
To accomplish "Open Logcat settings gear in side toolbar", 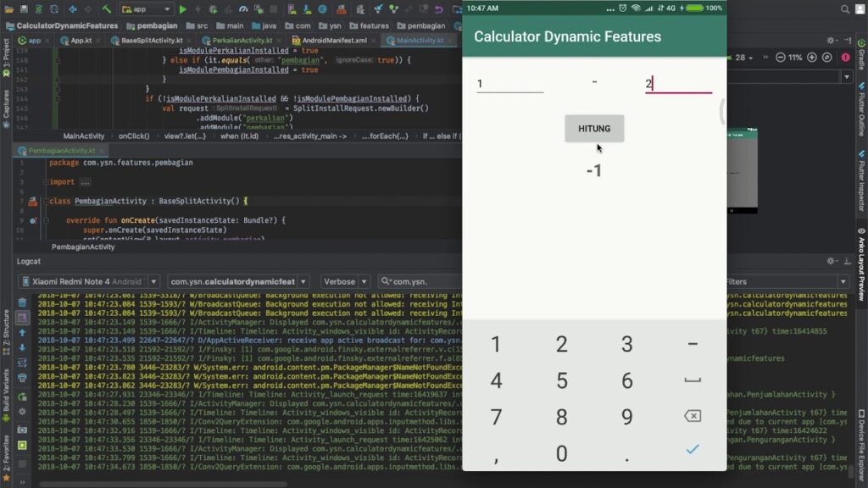I will [22, 412].
